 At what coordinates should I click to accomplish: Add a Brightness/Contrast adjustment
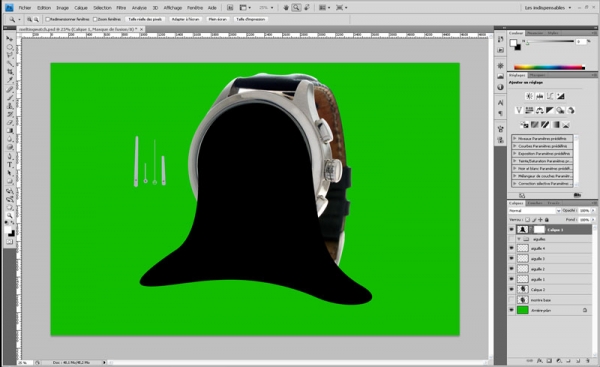tap(529, 96)
